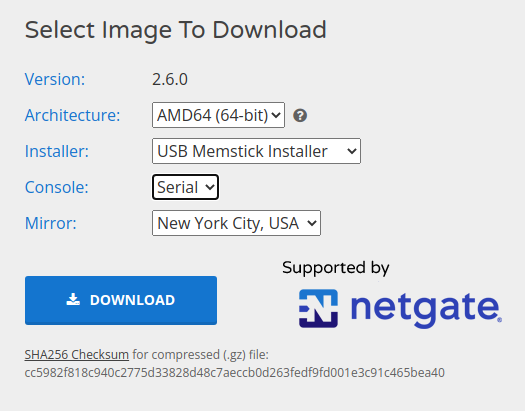Click the Installer label
The image size is (525, 411).
pyautogui.click(x=57, y=151)
